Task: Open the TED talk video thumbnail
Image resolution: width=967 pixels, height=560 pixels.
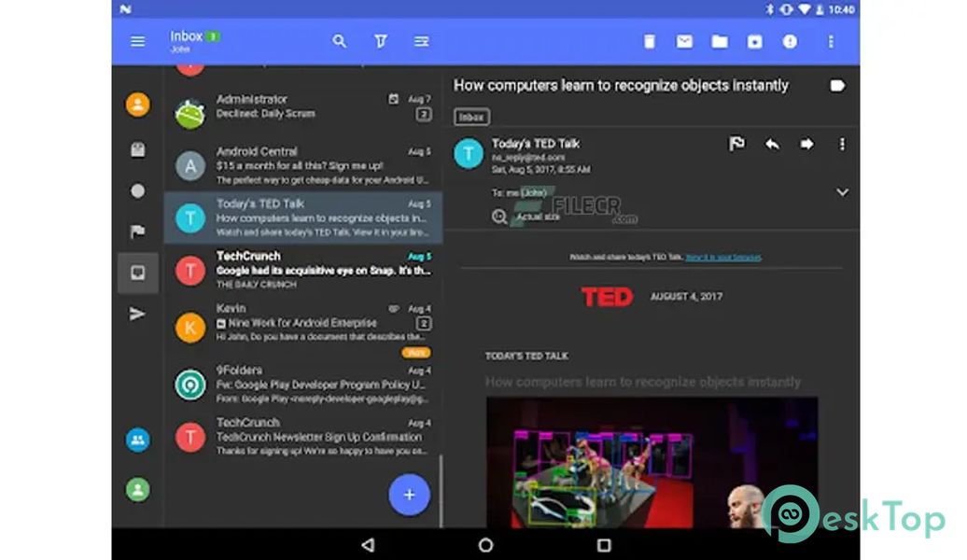Action: point(652,463)
